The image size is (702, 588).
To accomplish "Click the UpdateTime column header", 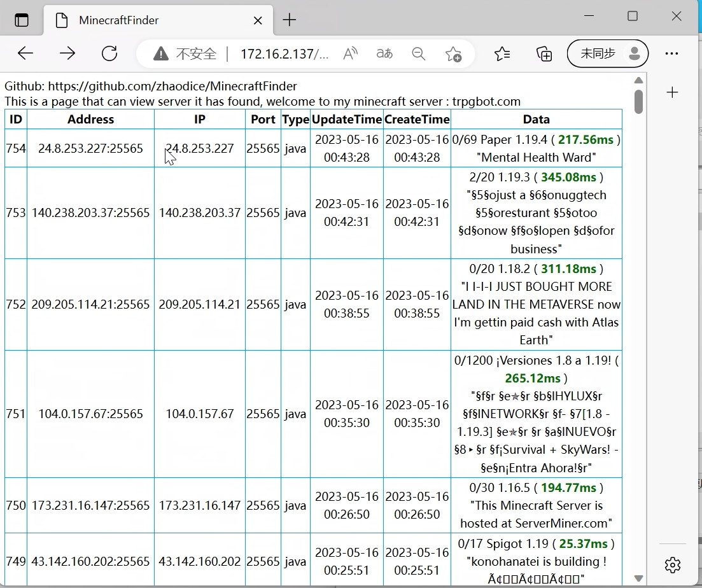I will pyautogui.click(x=347, y=120).
